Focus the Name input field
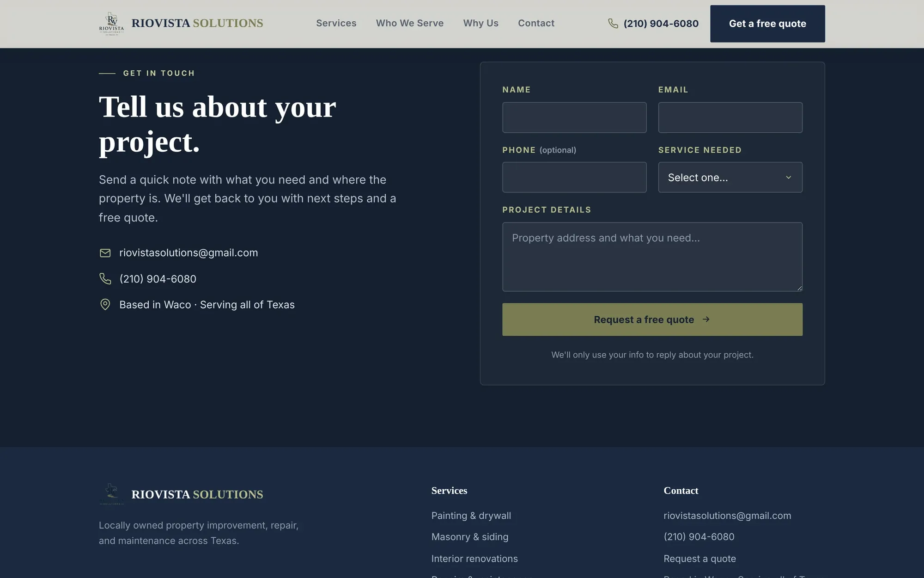 coord(574,117)
